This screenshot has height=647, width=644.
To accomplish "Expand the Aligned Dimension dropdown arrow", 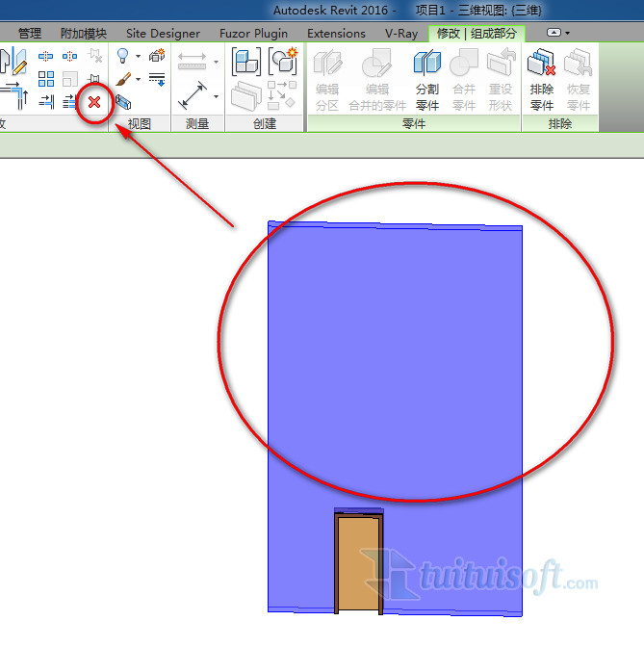I will [x=216, y=96].
